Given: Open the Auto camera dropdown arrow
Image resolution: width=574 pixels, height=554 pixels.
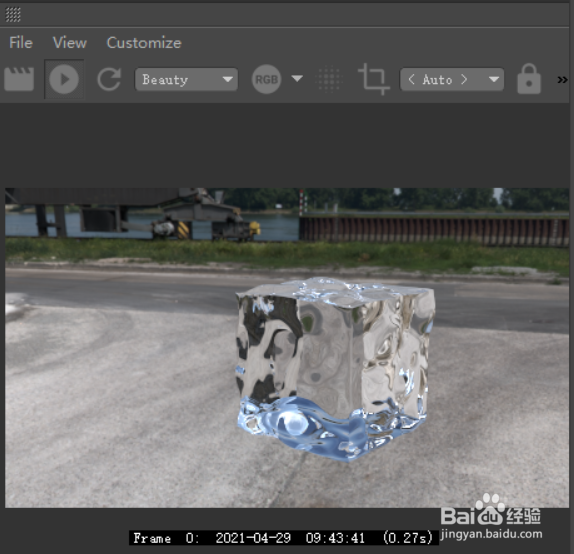Looking at the screenshot, I should (494, 79).
